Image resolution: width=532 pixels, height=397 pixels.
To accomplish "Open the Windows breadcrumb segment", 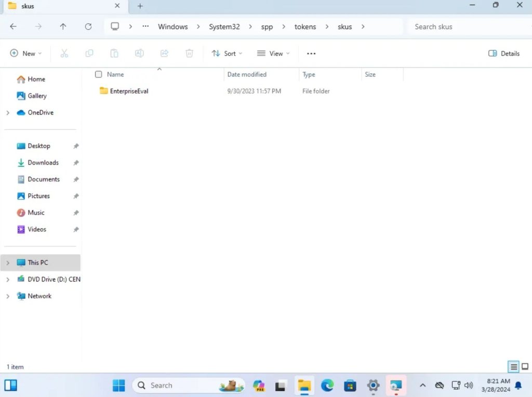I will tap(172, 27).
